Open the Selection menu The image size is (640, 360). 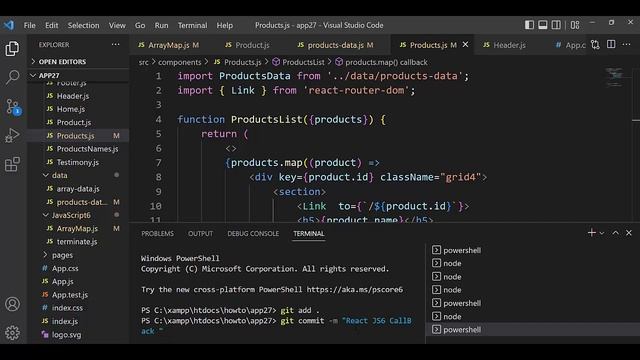click(x=83, y=25)
